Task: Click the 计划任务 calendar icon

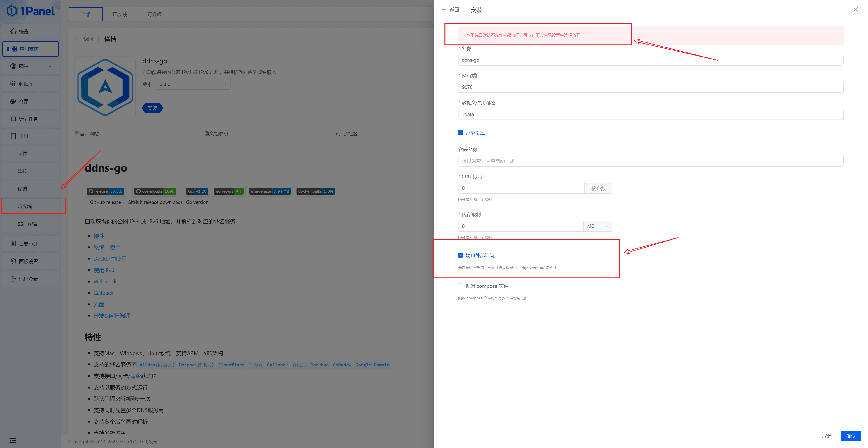Action: pos(13,119)
